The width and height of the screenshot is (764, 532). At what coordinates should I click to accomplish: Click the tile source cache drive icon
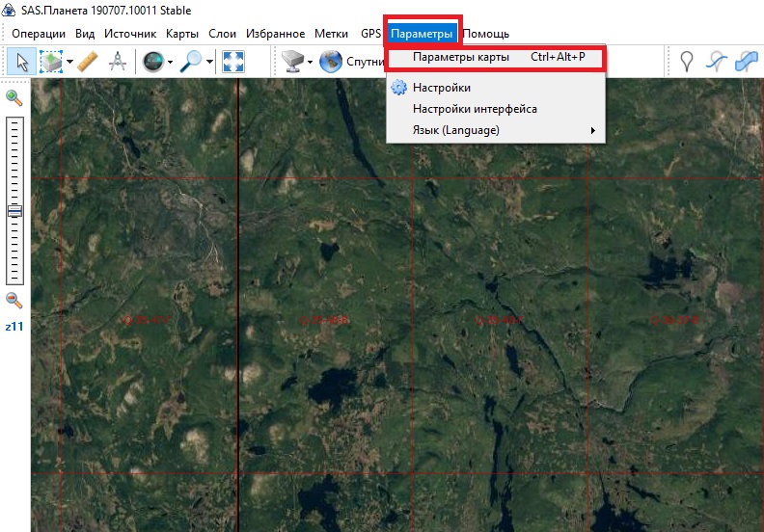pyautogui.click(x=292, y=62)
